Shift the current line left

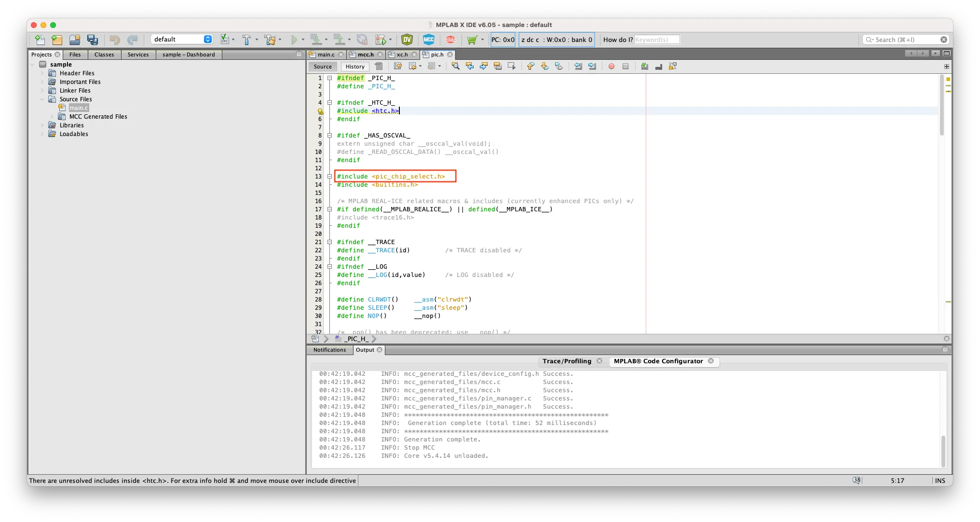pyautogui.click(x=578, y=67)
